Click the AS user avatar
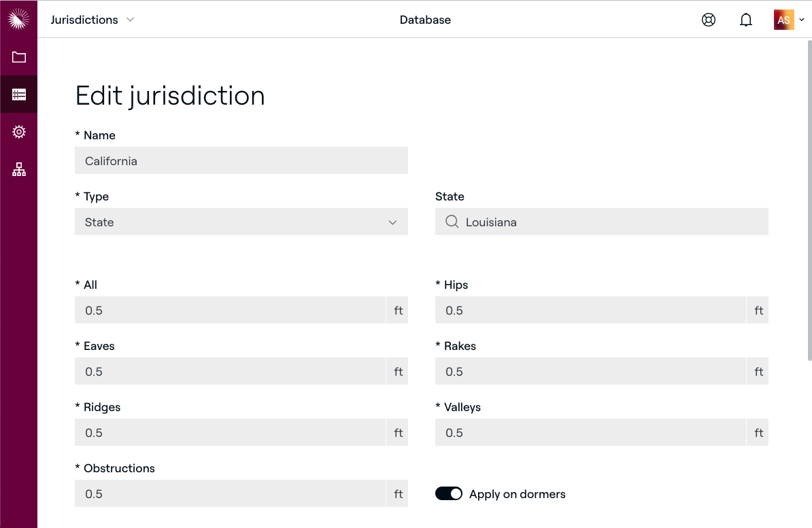This screenshot has height=528, width=812. point(783,20)
